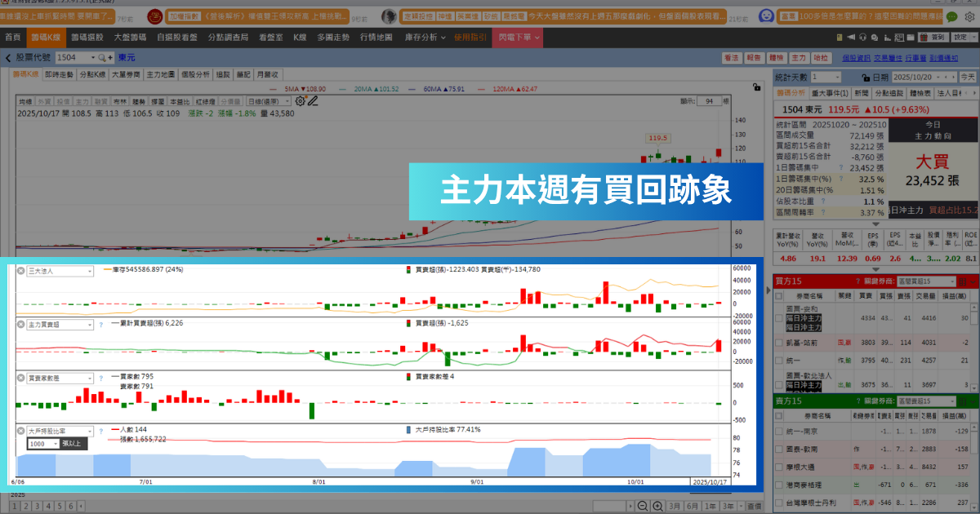Expand the 庫存分析 menu

425,38
